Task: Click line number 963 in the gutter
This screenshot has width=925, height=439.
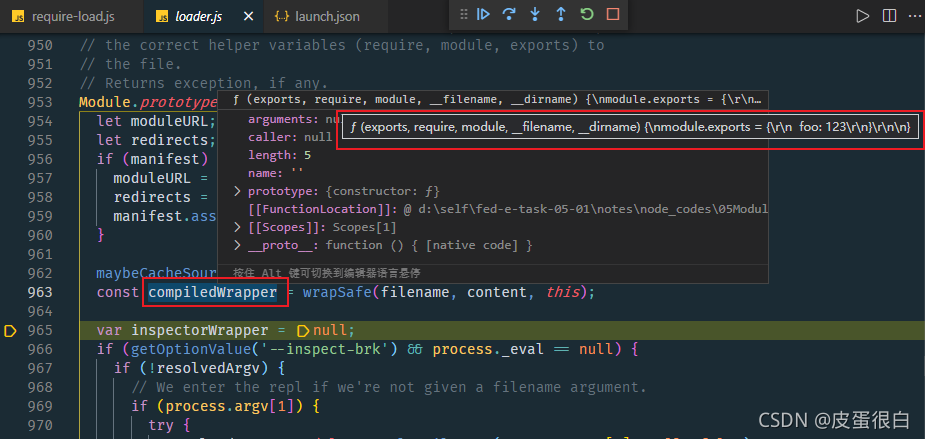Action: tap(40, 293)
